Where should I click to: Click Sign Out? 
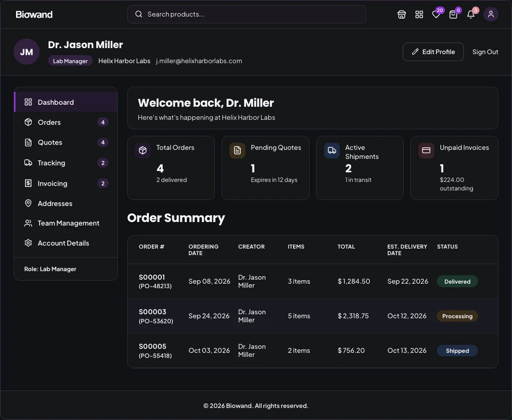(485, 52)
